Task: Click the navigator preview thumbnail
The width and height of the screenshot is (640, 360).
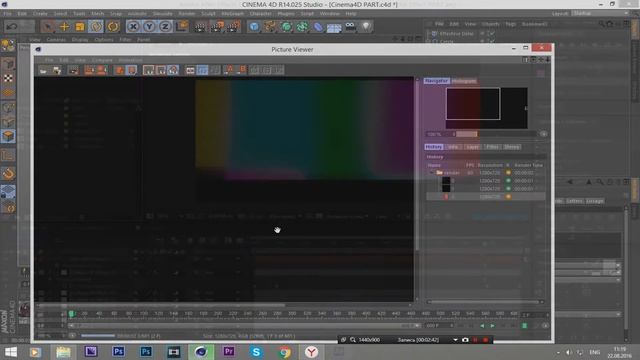Action: coord(487,108)
